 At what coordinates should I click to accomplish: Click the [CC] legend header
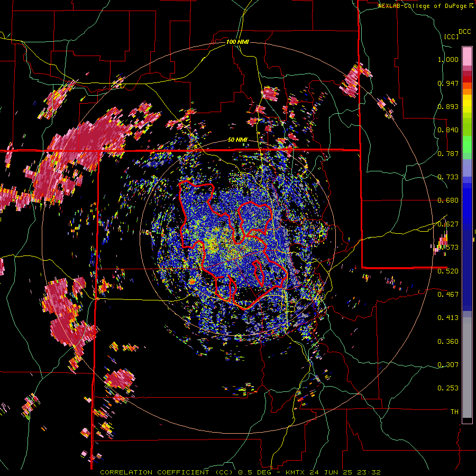coord(451,36)
